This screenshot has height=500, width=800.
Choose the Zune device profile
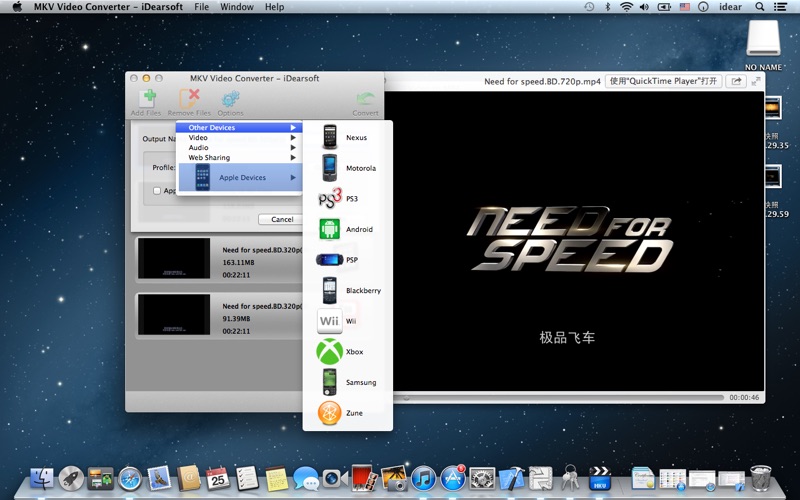tap(347, 413)
